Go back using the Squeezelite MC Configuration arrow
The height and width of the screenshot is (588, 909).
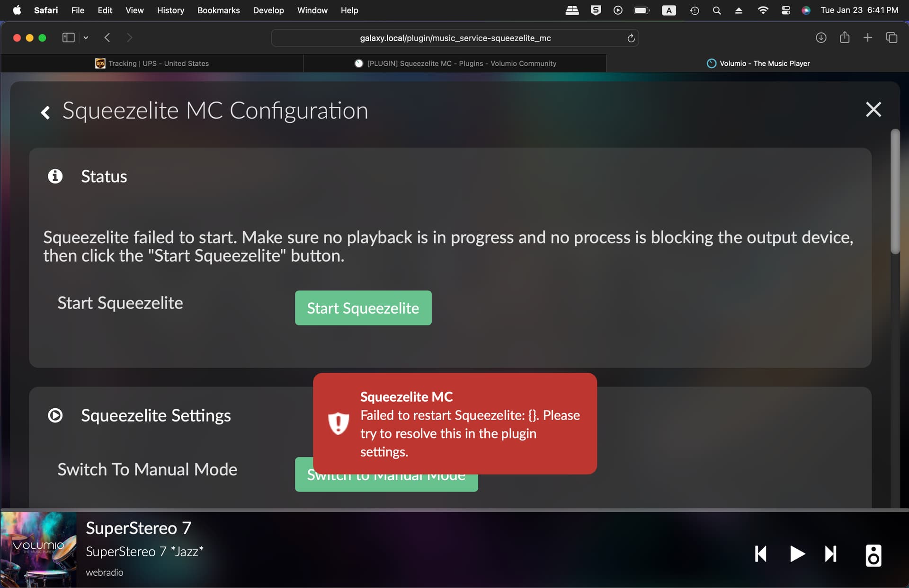(45, 112)
